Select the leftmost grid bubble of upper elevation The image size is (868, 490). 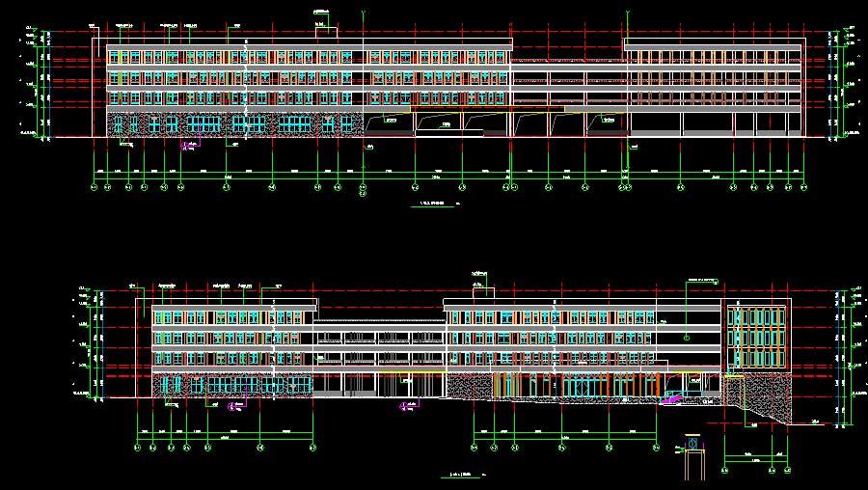(94, 187)
